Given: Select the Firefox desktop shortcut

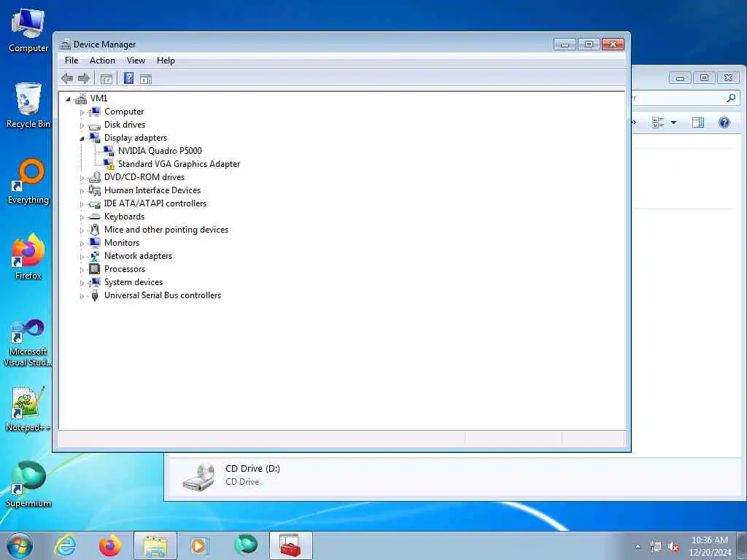Looking at the screenshot, I should click(28, 257).
